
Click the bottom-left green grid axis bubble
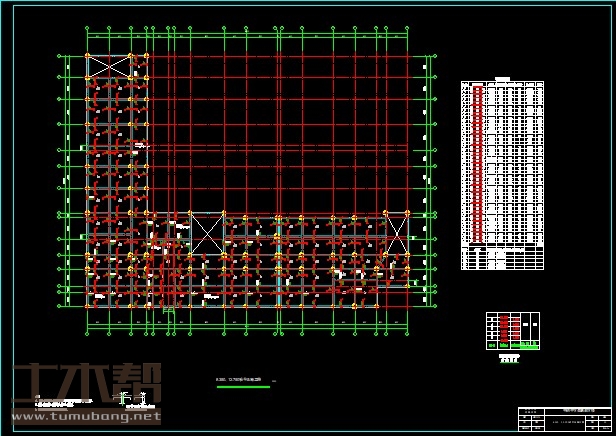(88, 333)
